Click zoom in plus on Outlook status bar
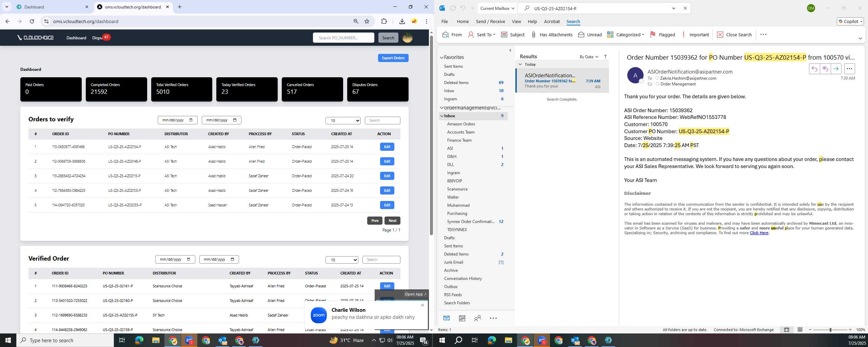Screen dimensions: 868x347 850,330
